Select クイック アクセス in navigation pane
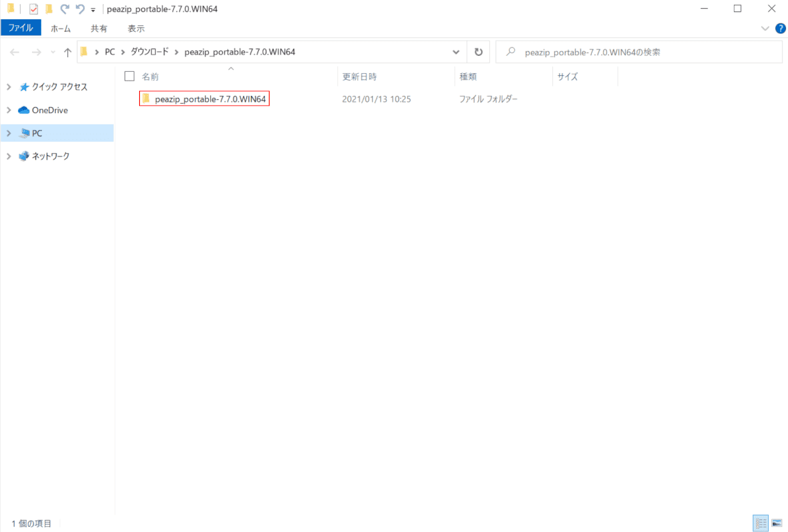This screenshot has height=532, width=788. (x=59, y=87)
